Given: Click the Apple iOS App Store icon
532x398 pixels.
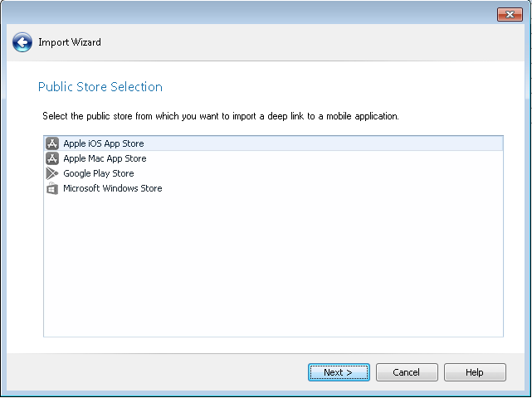Looking at the screenshot, I should [x=52, y=143].
